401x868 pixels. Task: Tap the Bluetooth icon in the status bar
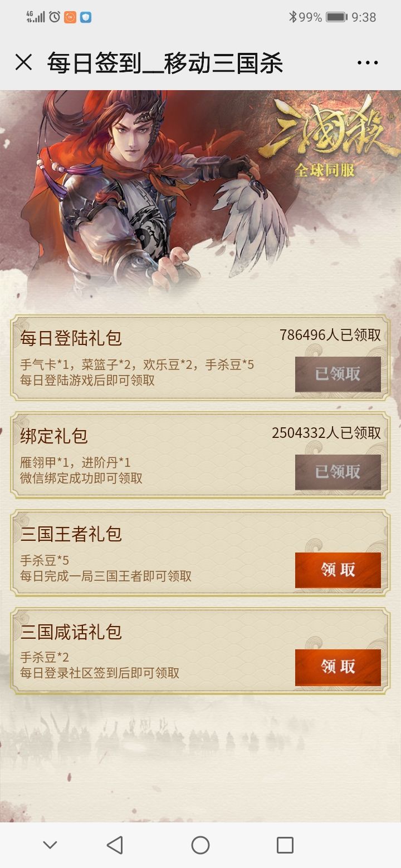[292, 17]
